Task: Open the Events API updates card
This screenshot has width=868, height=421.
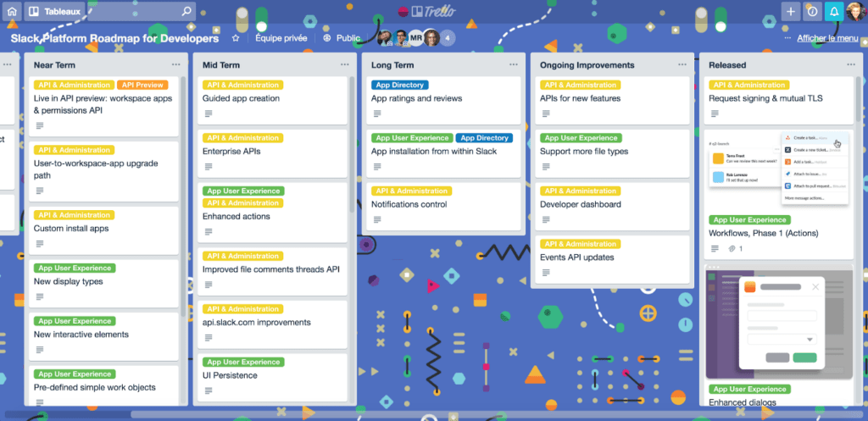Action: 612,259
